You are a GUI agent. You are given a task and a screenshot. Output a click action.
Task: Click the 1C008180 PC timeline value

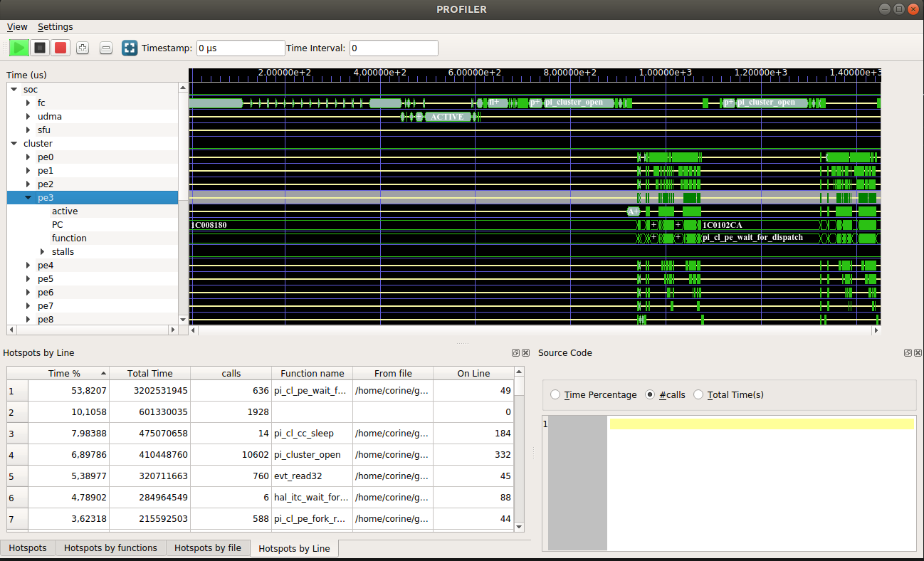point(209,225)
